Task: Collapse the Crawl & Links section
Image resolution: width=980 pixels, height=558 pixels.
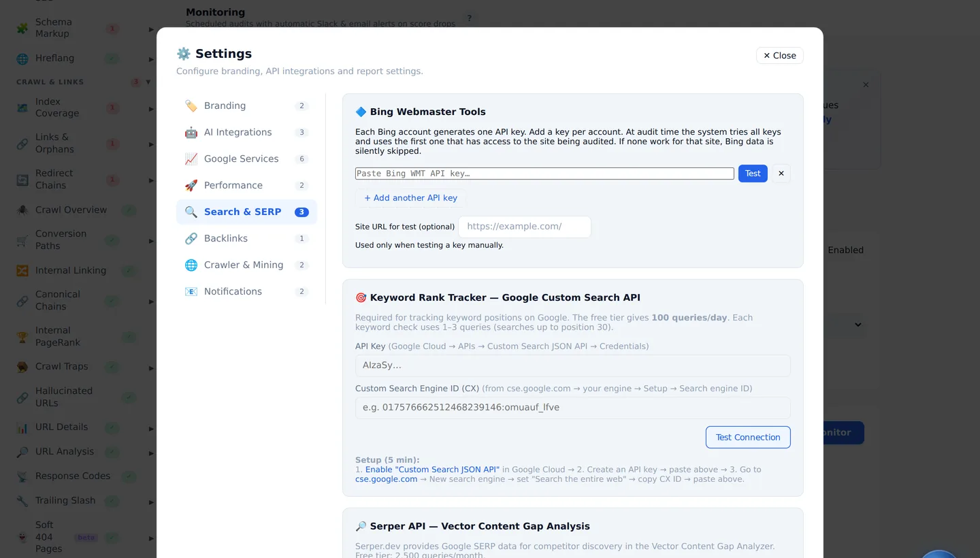Action: pyautogui.click(x=148, y=82)
